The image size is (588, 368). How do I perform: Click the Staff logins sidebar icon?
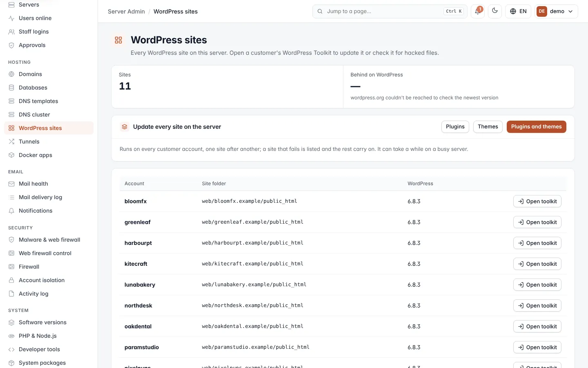[11, 31]
